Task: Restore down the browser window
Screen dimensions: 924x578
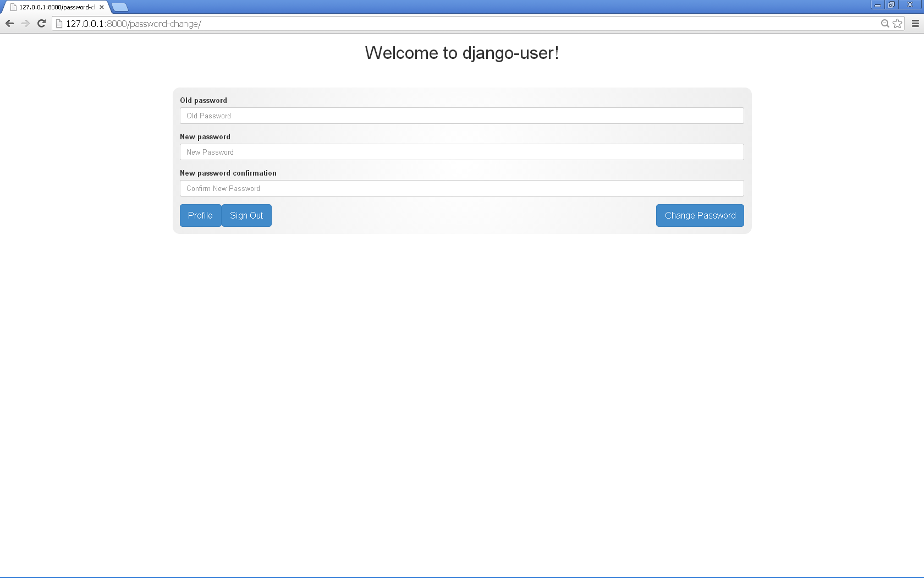Action: [x=892, y=4]
